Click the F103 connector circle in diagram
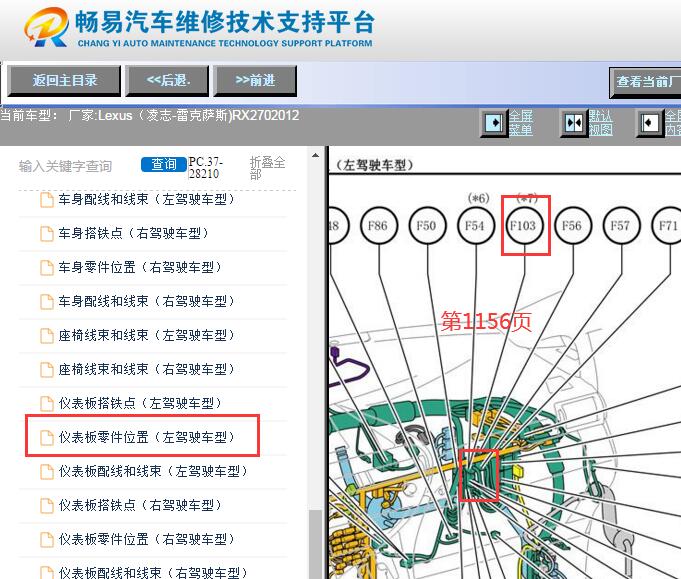This screenshot has height=579, width=681. (525, 225)
